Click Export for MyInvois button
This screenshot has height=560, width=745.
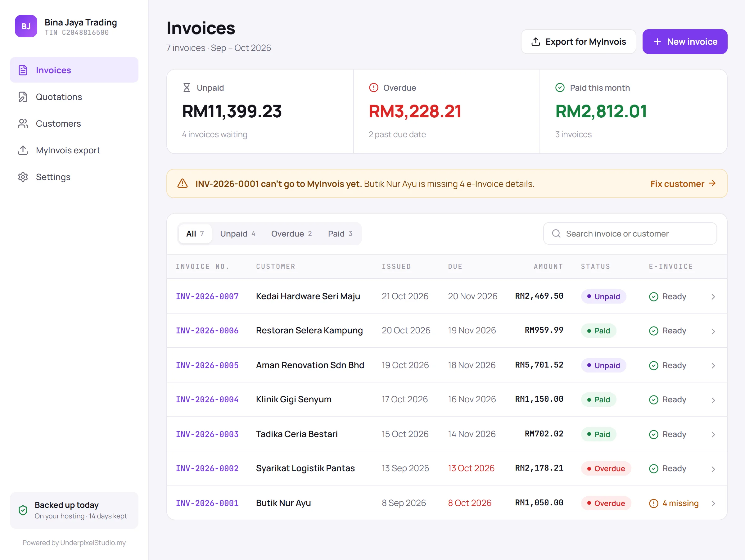click(578, 41)
